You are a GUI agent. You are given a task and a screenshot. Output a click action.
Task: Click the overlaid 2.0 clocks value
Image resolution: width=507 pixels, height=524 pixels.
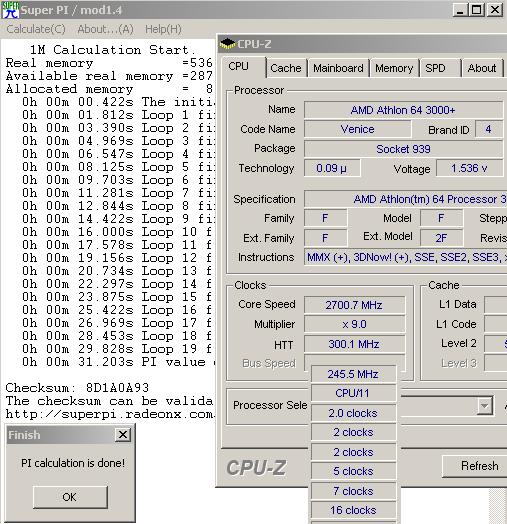[x=353, y=413]
